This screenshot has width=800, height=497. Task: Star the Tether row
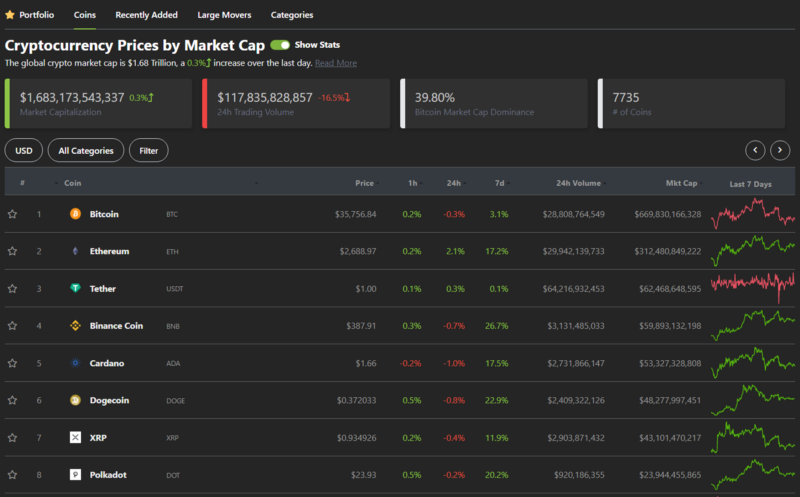[x=12, y=289]
